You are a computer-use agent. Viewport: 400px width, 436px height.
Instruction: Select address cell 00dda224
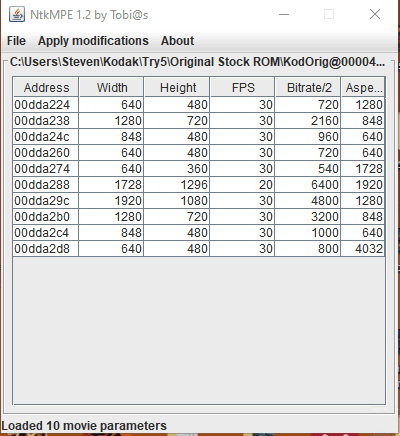tap(46, 105)
